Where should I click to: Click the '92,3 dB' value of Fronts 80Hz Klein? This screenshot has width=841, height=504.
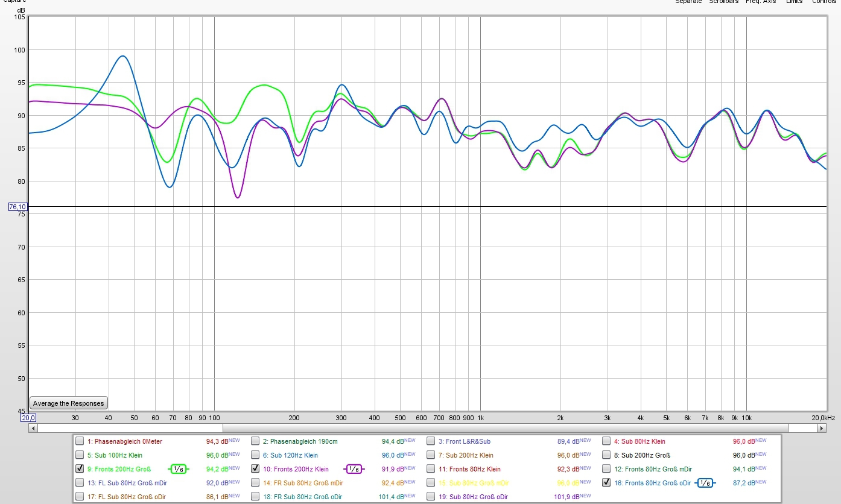tap(568, 469)
